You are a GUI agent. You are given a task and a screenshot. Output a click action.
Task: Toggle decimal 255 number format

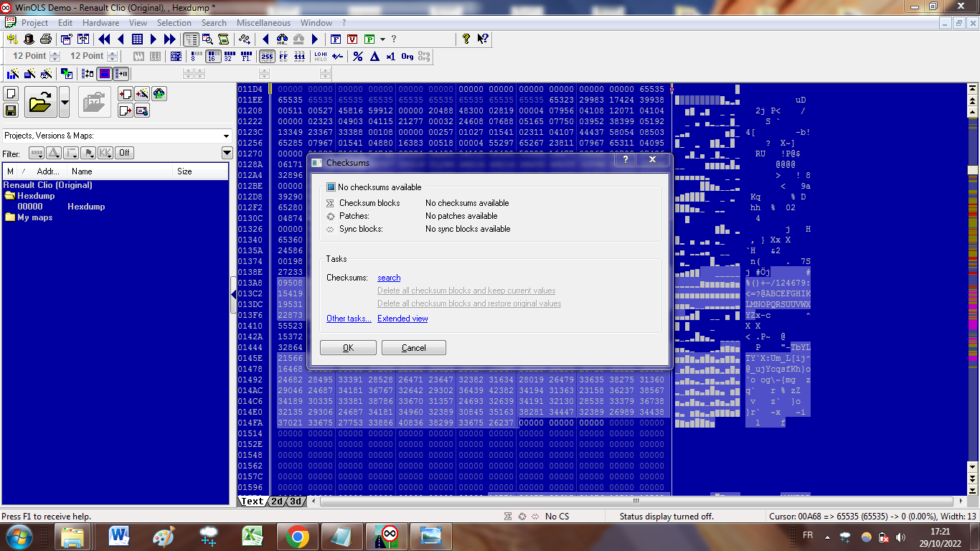click(267, 56)
